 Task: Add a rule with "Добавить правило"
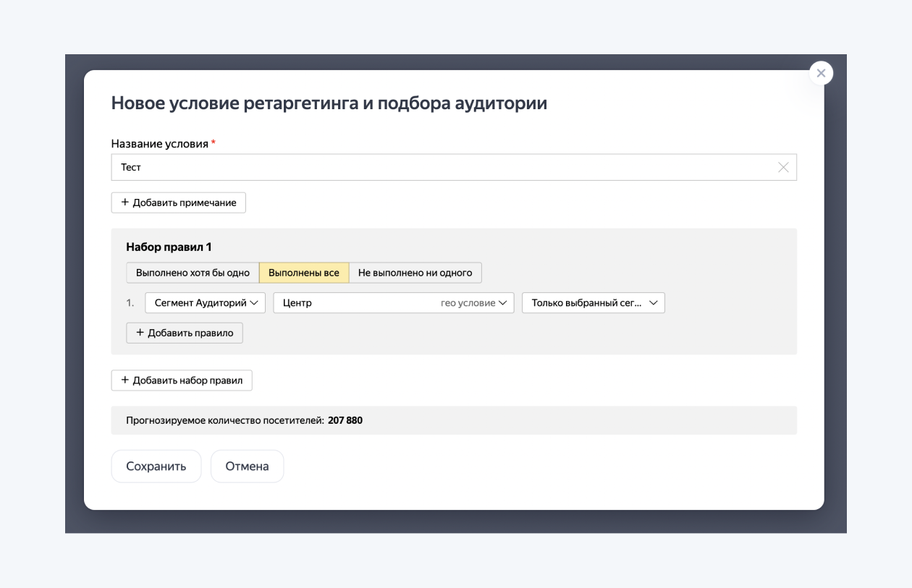[x=184, y=333]
